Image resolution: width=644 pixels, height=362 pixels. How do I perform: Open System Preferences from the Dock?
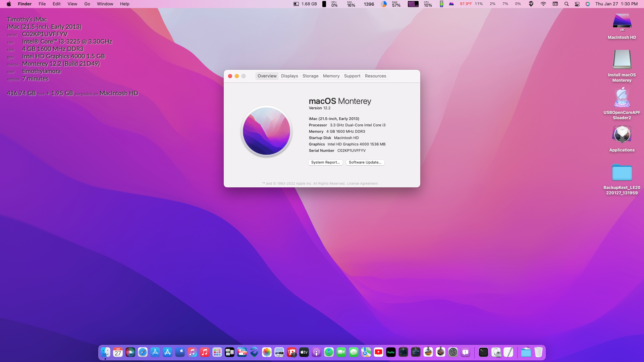[453, 352]
